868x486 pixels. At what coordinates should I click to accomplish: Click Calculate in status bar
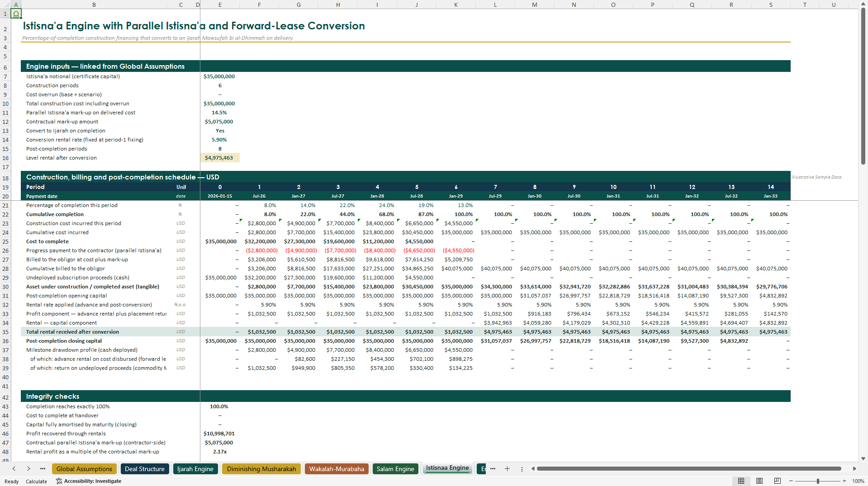pyautogui.click(x=36, y=481)
